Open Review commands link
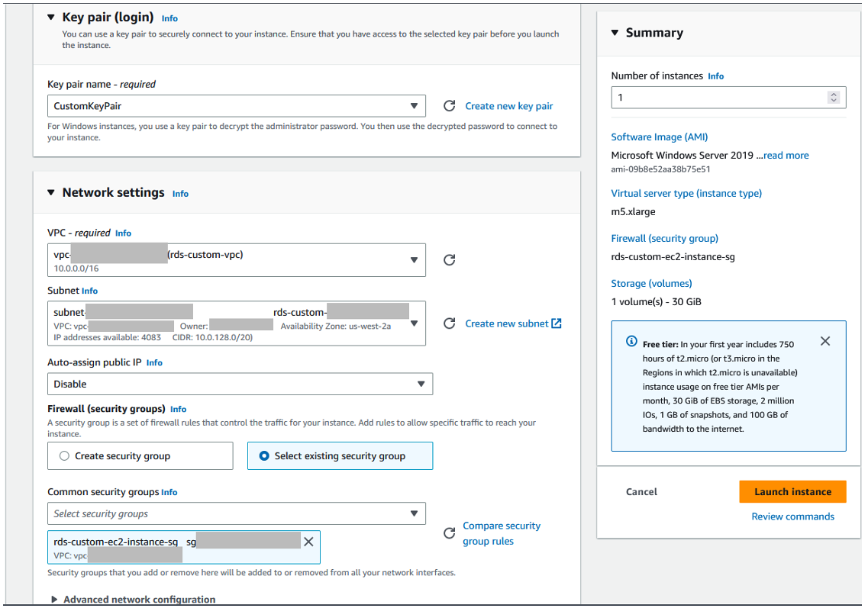 tap(792, 516)
